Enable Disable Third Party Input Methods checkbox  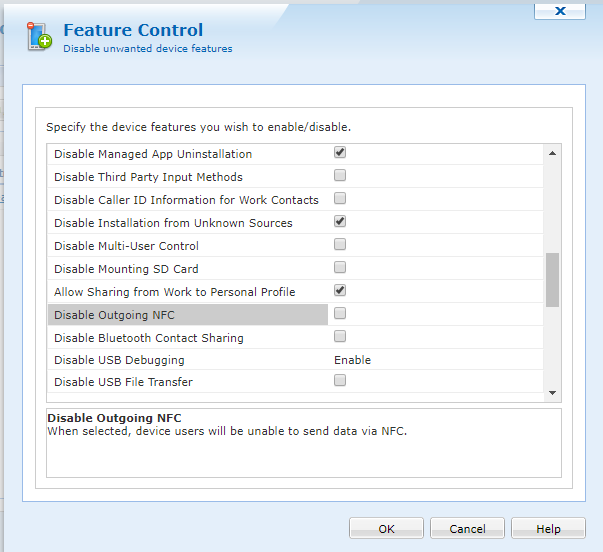340,176
